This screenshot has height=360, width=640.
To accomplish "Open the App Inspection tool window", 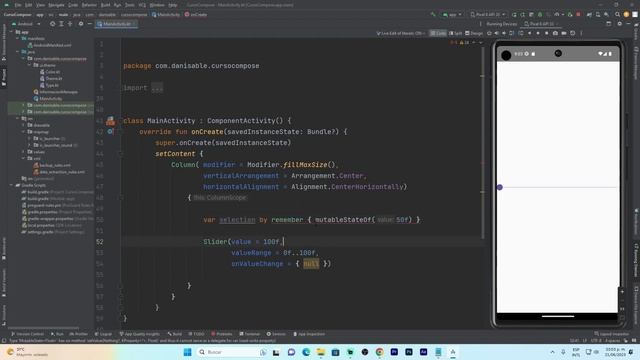I will (x=309, y=334).
